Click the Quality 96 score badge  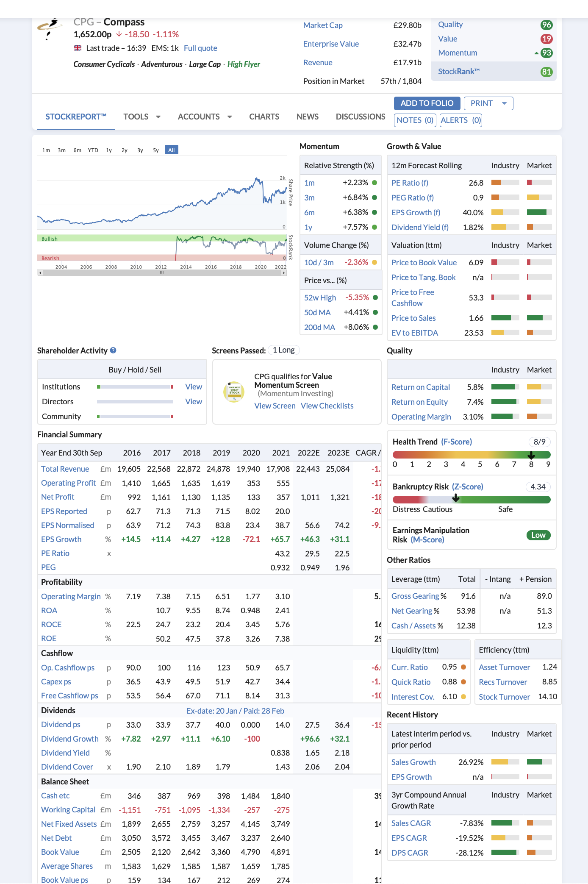point(546,25)
